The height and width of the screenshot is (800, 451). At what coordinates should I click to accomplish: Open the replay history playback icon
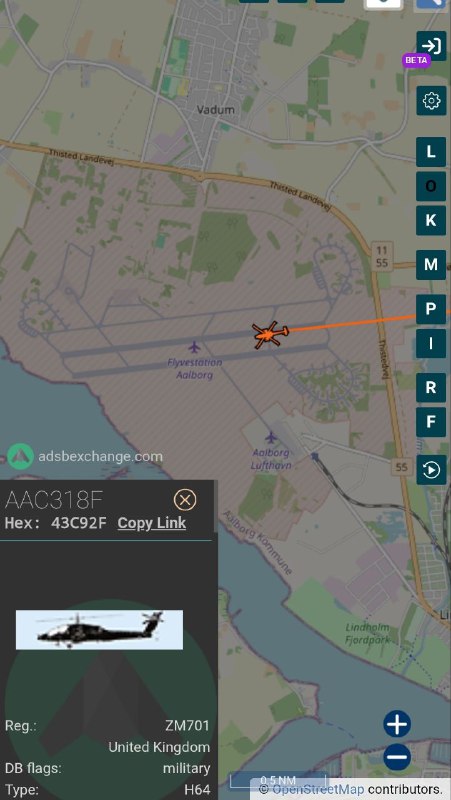[x=431, y=469]
